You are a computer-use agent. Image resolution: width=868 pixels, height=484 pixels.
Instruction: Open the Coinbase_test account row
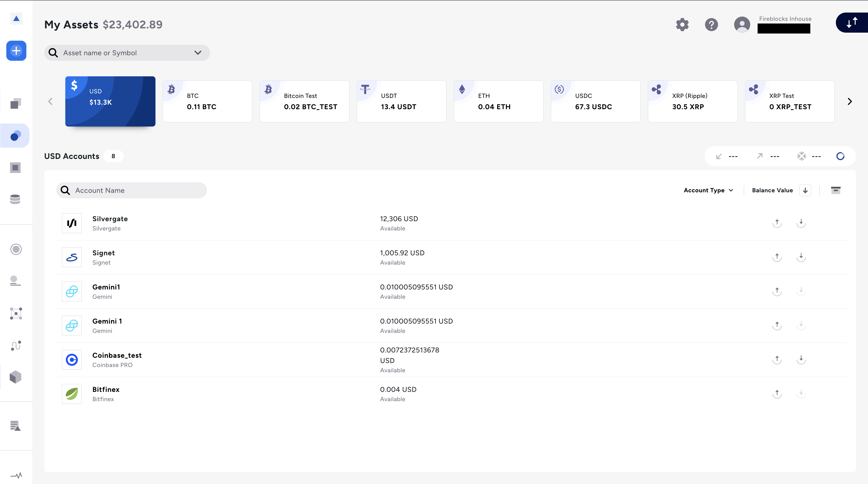[x=451, y=360]
